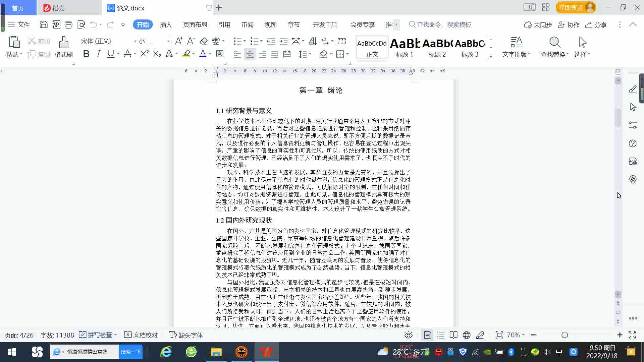Undo the last action
644x362 pixels.
93,24
